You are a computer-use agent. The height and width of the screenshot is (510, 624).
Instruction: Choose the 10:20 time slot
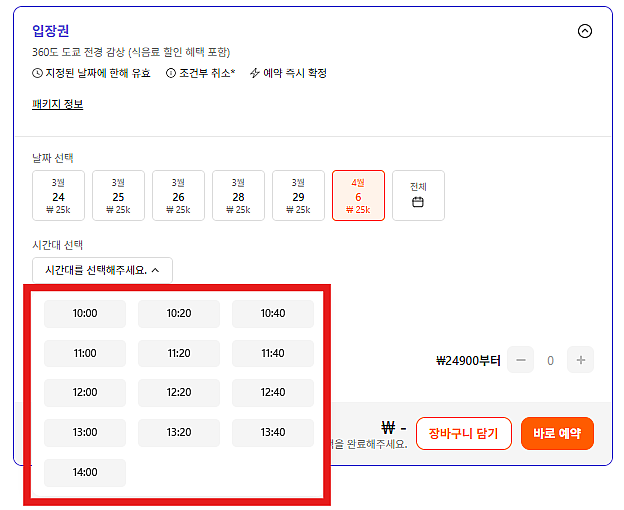[x=179, y=313]
